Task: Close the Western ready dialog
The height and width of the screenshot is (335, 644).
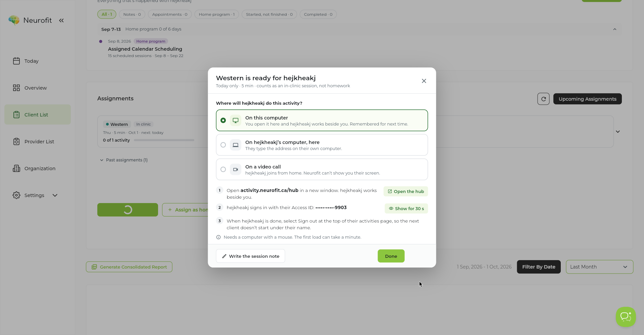Action: [424, 81]
